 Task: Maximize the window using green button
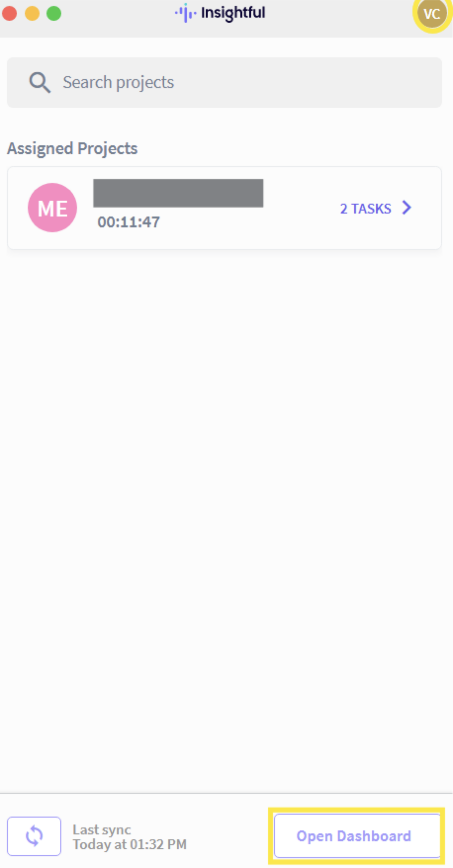pos(54,13)
